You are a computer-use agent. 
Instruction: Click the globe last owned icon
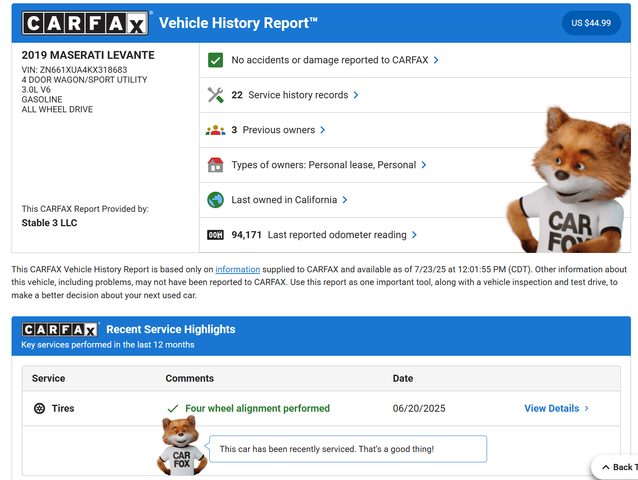click(x=215, y=200)
